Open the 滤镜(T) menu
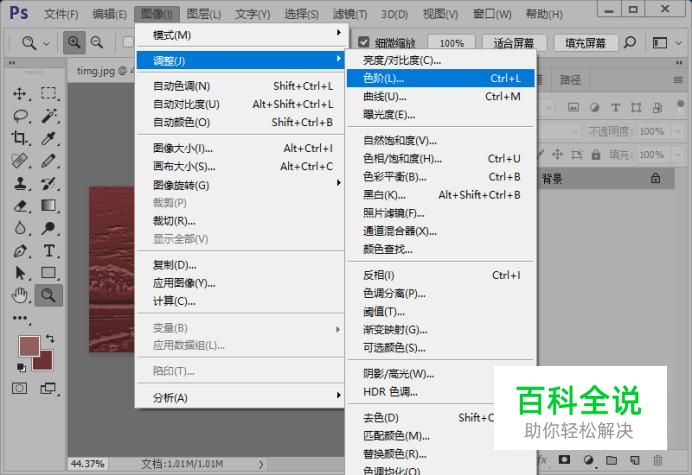 [350, 14]
